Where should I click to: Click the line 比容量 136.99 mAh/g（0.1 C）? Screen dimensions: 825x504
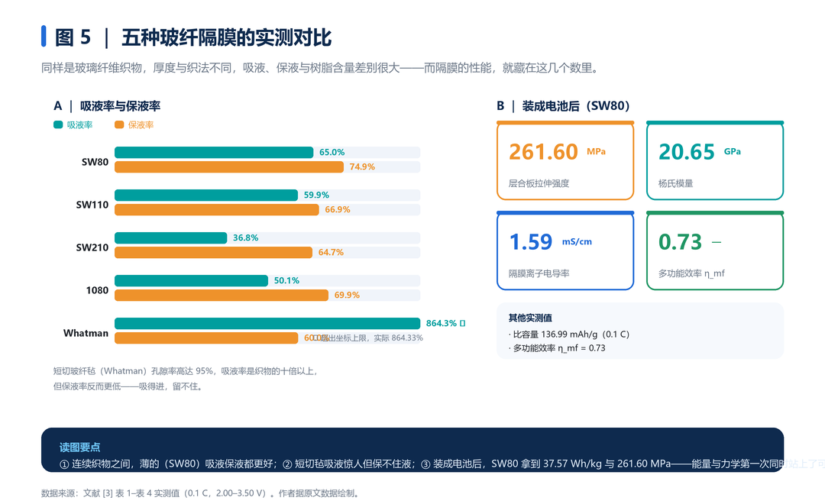coord(569,334)
